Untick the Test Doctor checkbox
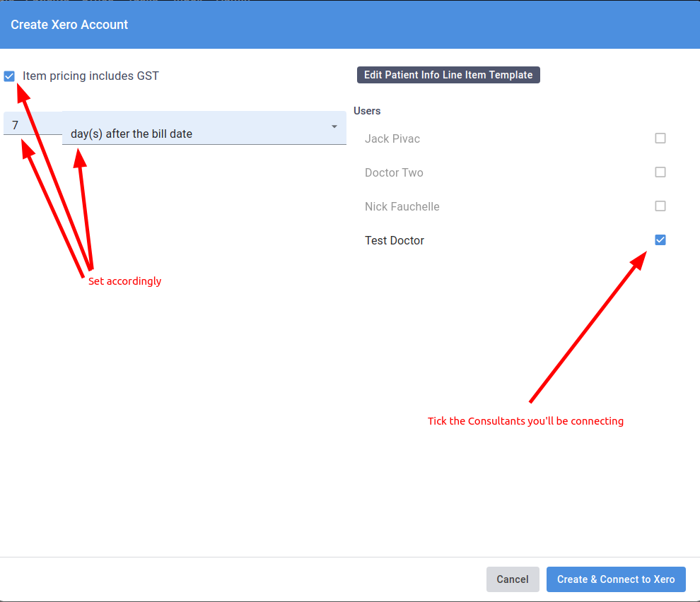Screen dimensions: 700x602 pos(660,240)
